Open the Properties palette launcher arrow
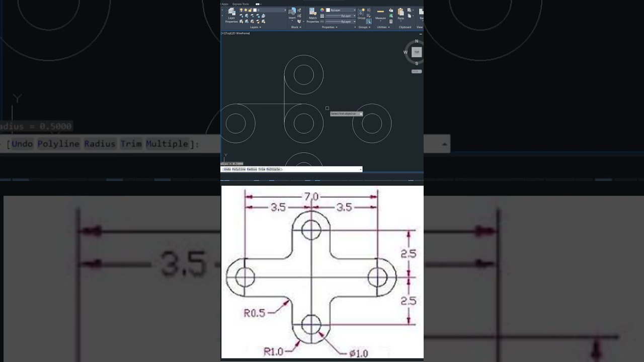This screenshot has width=644, height=362. (x=355, y=27)
